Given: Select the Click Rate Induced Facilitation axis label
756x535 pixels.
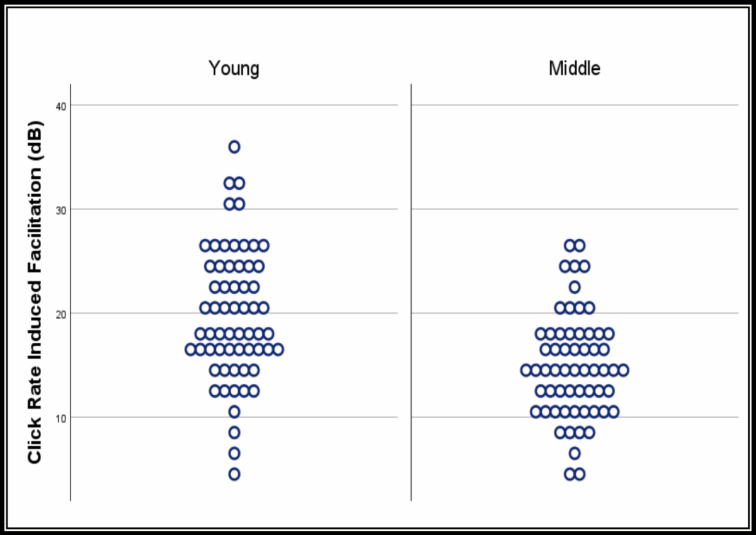Looking at the screenshot, I should [x=35, y=291].
